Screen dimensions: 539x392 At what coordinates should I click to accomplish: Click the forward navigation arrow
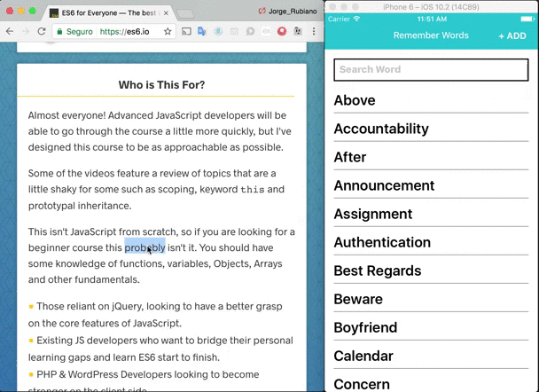26,32
